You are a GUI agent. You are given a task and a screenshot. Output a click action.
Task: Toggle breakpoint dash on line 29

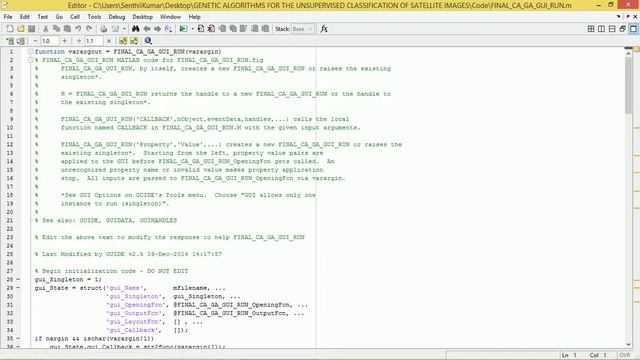click(x=18, y=288)
